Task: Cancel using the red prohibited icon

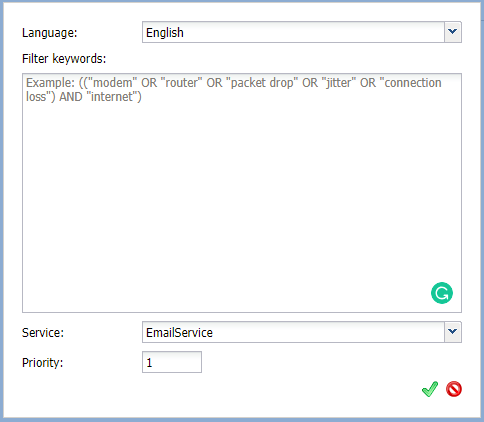Action: [454, 389]
